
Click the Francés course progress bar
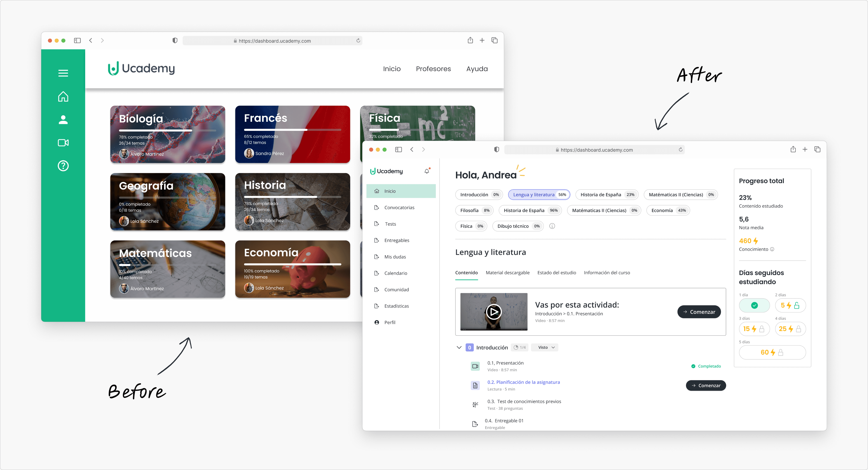pos(292,129)
